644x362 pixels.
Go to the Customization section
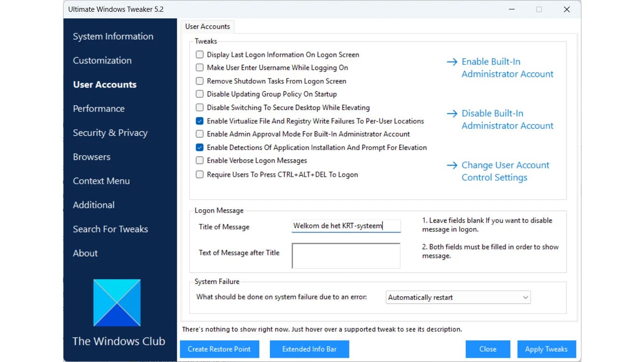(102, 61)
